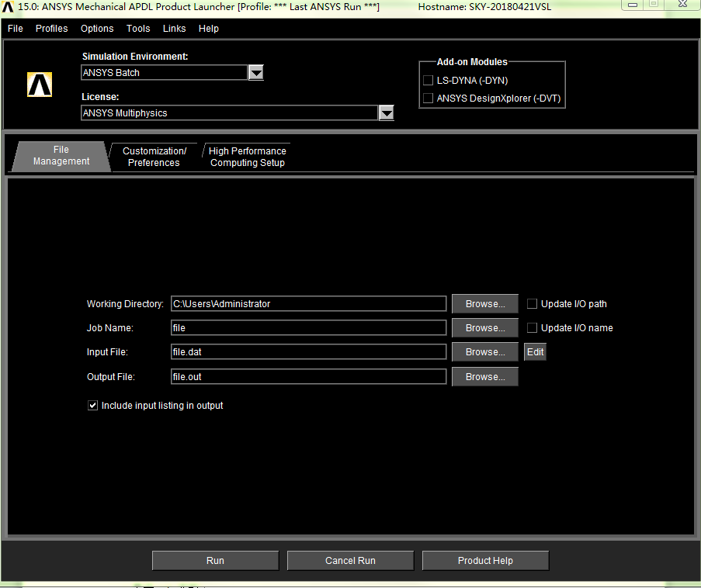Click the ANSYS logo icon
Image resolution: width=701 pixels, height=588 pixels.
click(40, 85)
